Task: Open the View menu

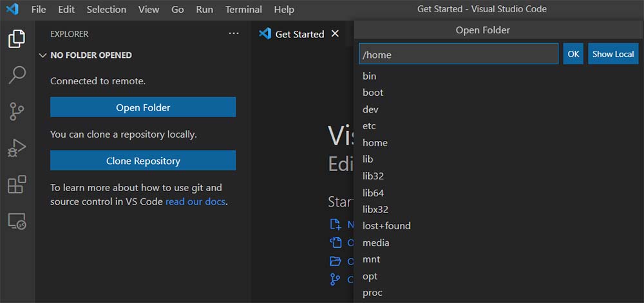Action: click(149, 9)
